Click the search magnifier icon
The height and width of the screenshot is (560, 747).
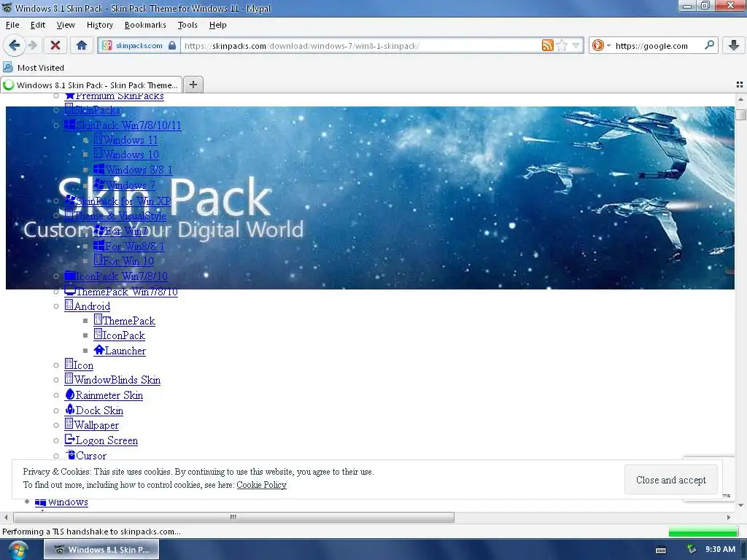[709, 45]
